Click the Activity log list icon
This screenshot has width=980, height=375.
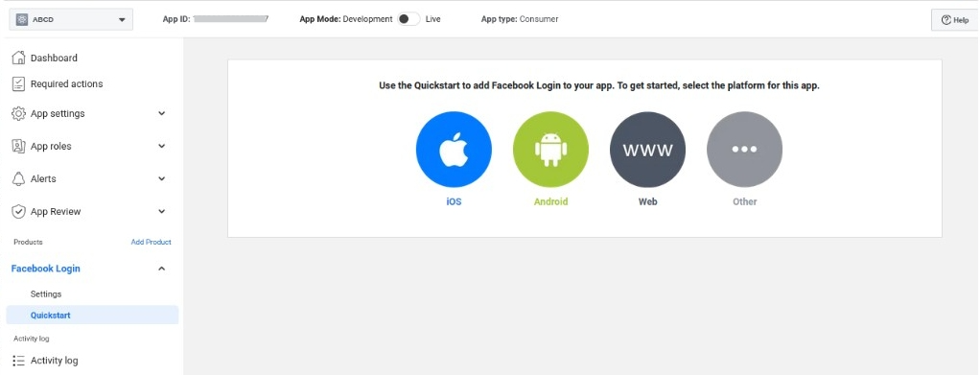(19, 361)
